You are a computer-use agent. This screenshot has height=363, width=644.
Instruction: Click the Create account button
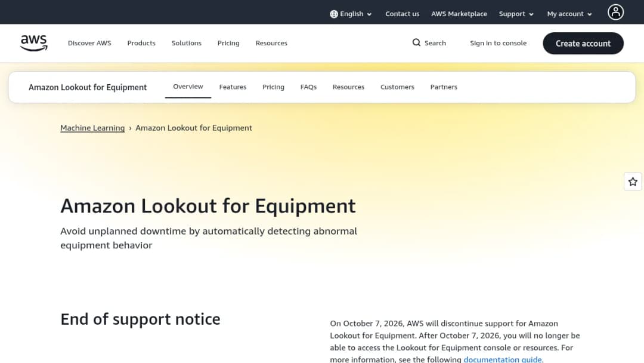(583, 43)
